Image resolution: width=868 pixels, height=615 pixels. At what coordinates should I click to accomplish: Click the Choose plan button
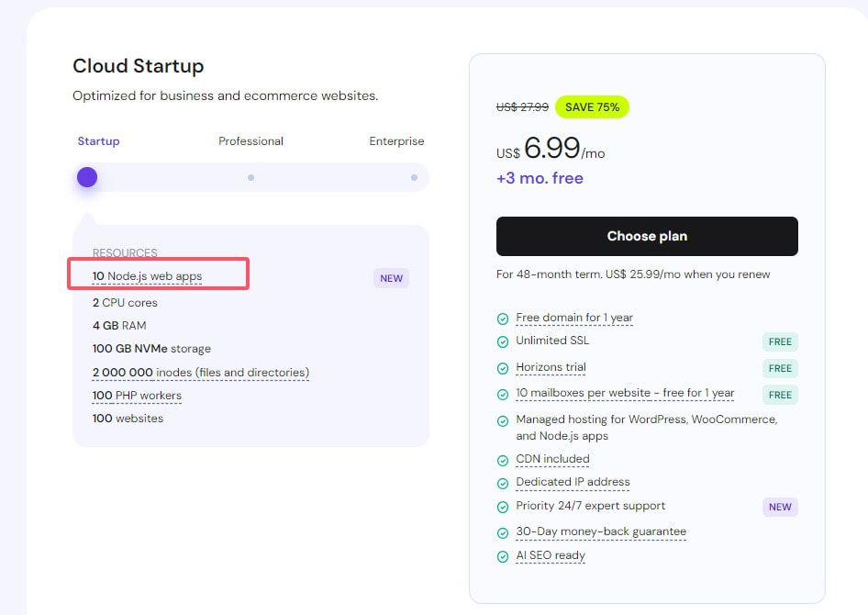pos(647,236)
